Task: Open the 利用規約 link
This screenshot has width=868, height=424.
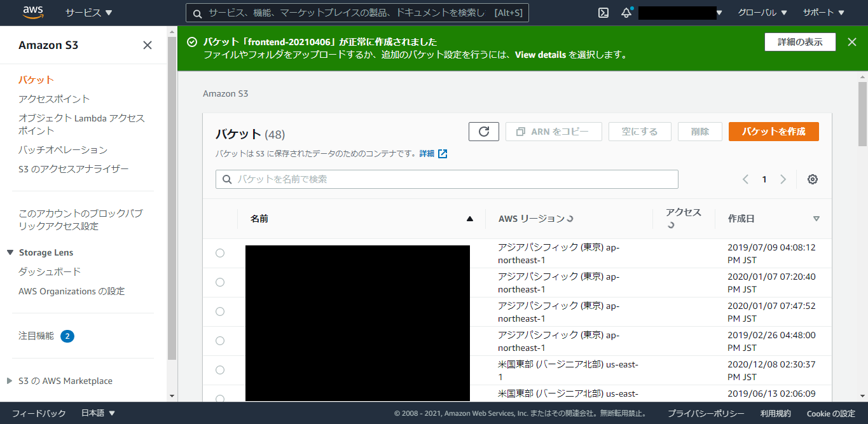Action: [776, 413]
